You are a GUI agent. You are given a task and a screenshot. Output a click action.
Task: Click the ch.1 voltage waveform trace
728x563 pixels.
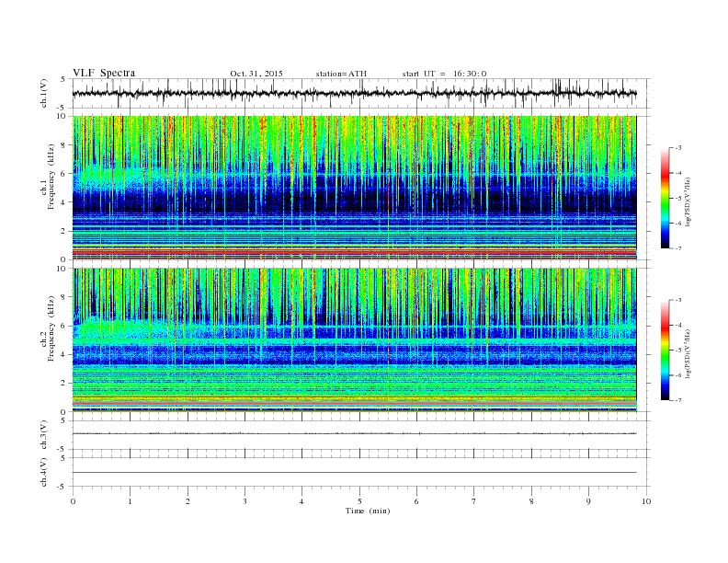pyautogui.click(x=354, y=93)
